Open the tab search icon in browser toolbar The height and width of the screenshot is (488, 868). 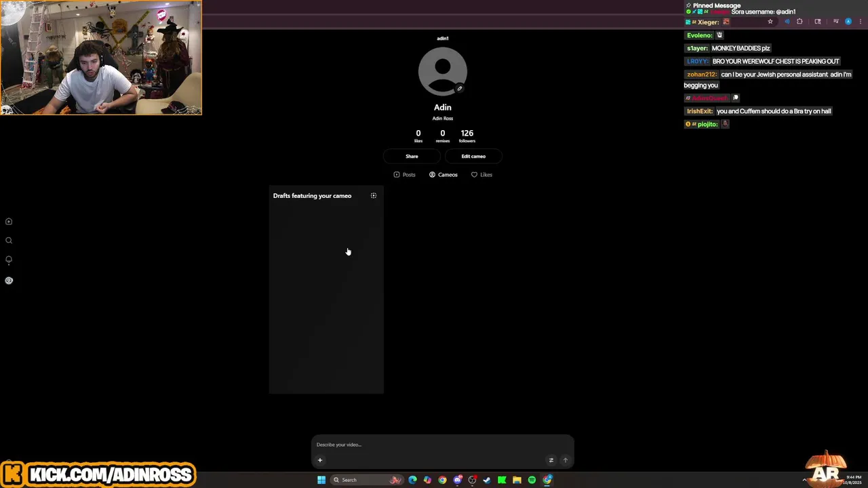818,22
